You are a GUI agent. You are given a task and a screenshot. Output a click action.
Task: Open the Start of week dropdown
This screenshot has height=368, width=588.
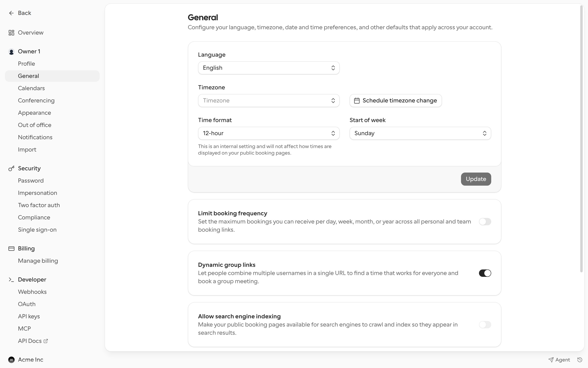point(420,133)
